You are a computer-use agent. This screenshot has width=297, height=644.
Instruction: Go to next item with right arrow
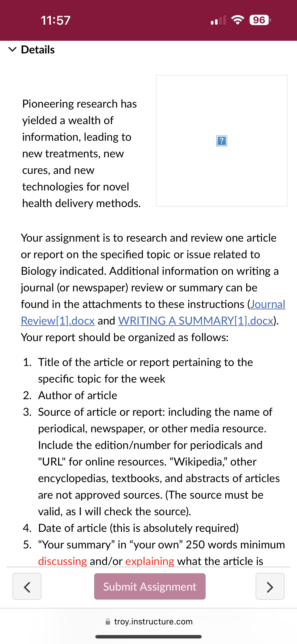click(x=270, y=586)
